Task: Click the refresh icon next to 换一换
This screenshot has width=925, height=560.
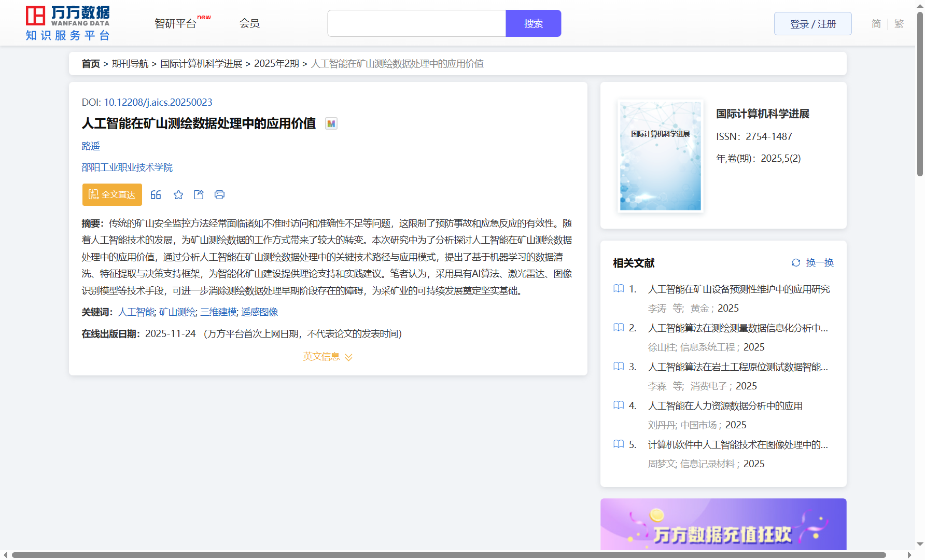Action: [796, 263]
